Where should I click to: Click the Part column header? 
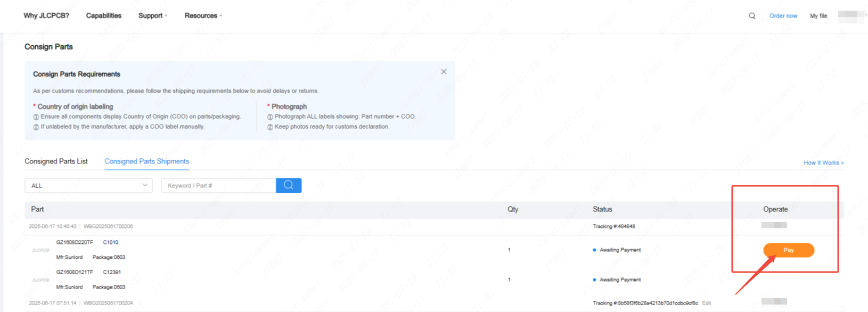(37, 209)
